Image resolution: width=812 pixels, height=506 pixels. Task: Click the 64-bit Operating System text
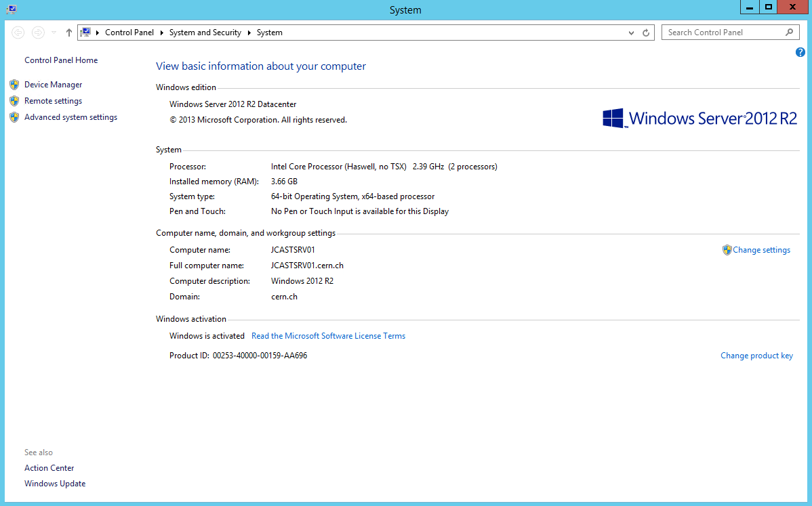[352, 196]
